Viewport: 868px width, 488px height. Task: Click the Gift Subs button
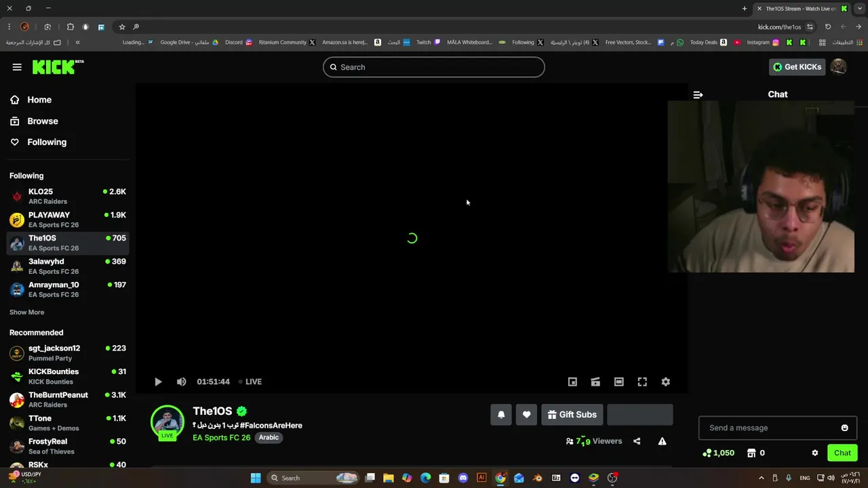(572, 415)
